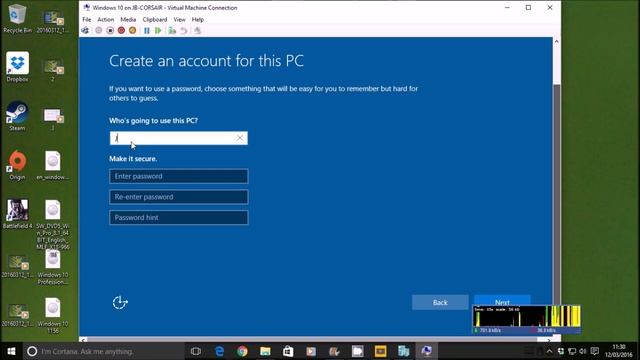Open the Media menu

click(128, 19)
